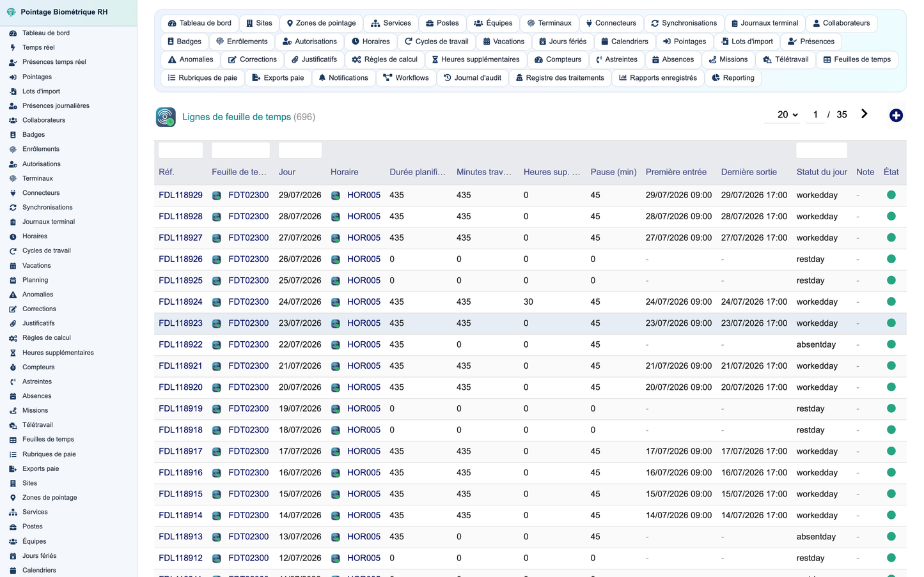The height and width of the screenshot is (577, 924).
Task: Switch to the Heures supplémentaires tab
Action: (476, 59)
